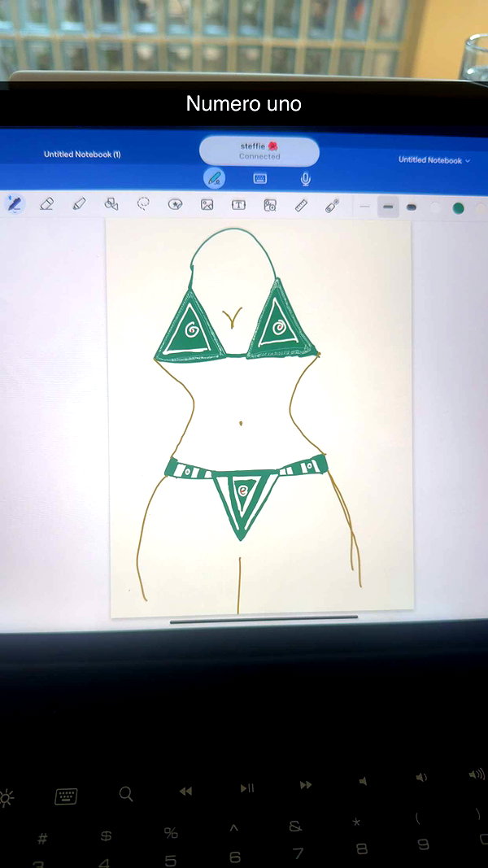488x868 pixels.
Task: Select the Eraser tool
Action: click(x=47, y=204)
